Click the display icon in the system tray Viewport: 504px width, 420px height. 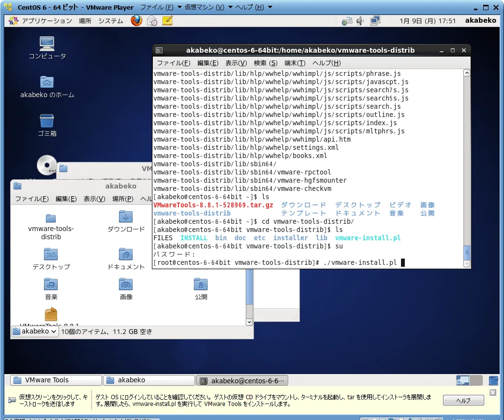pyautogui.click(x=375, y=20)
